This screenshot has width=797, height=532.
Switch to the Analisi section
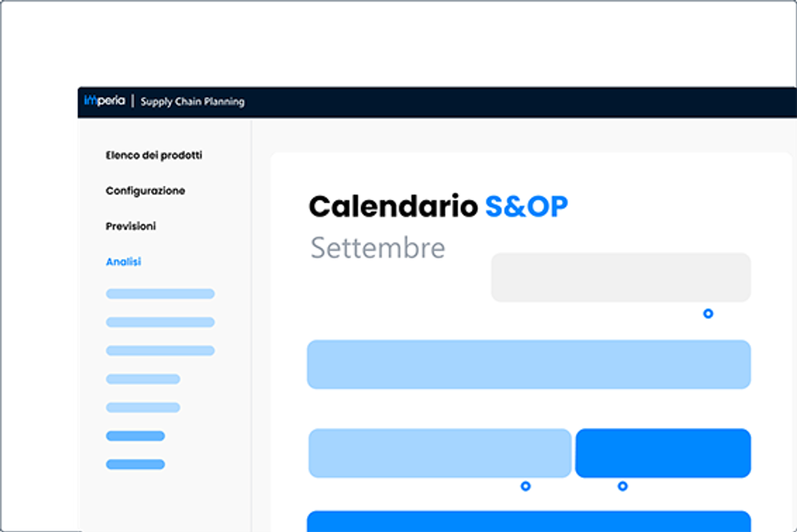[124, 261]
